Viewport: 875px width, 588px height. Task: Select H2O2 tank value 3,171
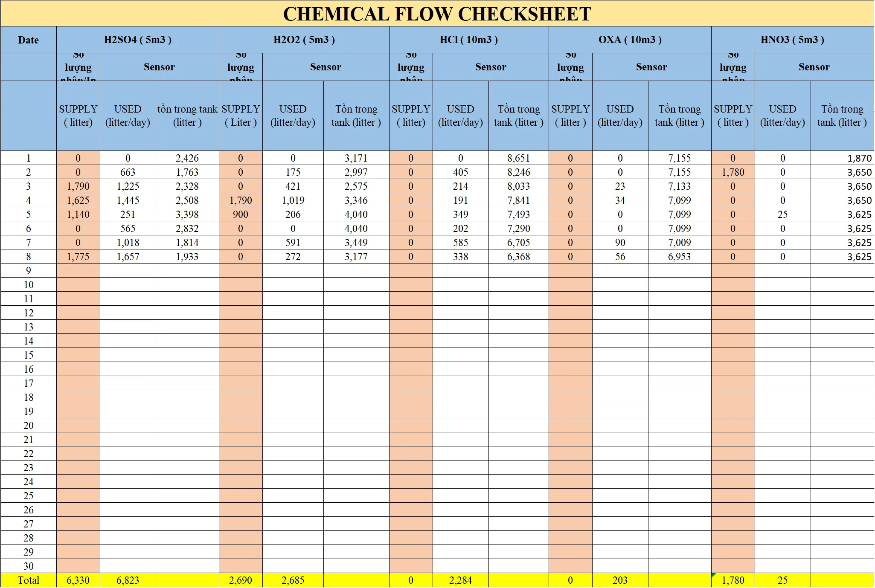tap(356, 158)
